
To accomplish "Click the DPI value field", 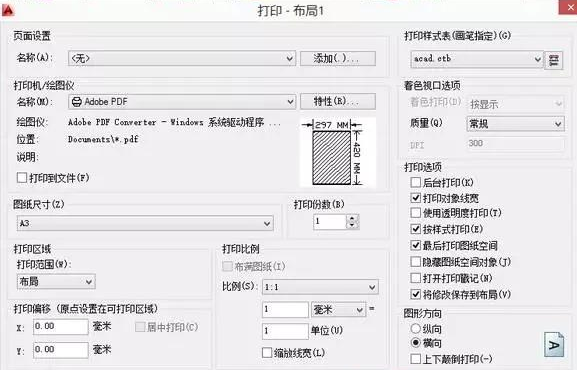I will point(516,144).
